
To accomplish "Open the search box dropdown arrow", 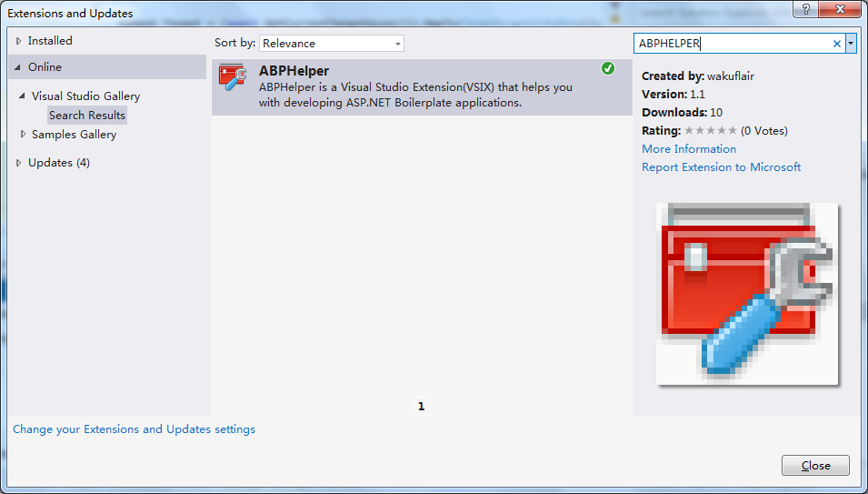I will coord(852,43).
